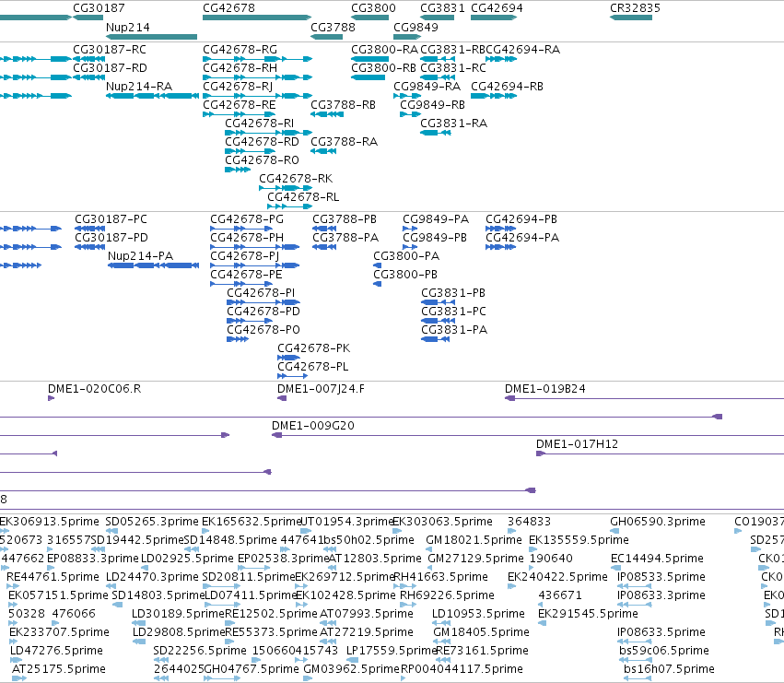Click the CG3788 gene label
Viewport: 784px width, 683px height.
point(333,27)
